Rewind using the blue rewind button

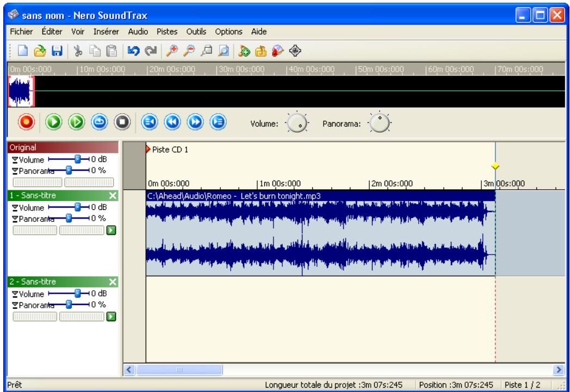click(x=172, y=122)
